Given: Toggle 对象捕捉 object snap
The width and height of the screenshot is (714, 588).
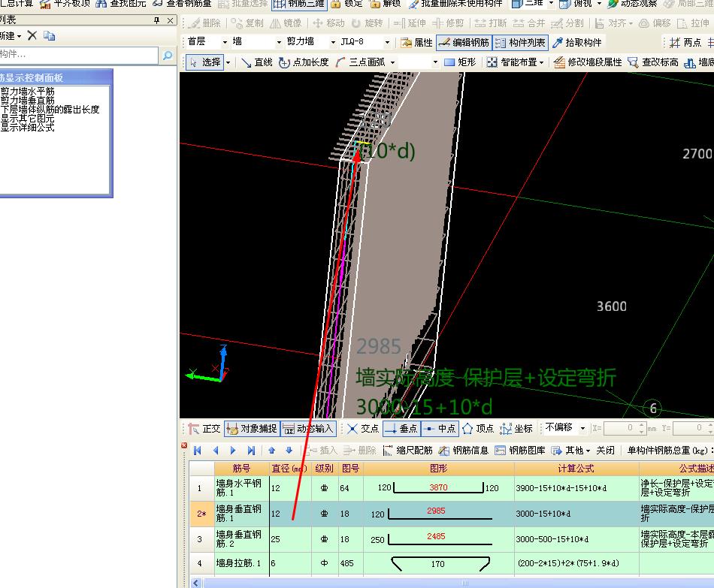Looking at the screenshot, I should 252,429.
